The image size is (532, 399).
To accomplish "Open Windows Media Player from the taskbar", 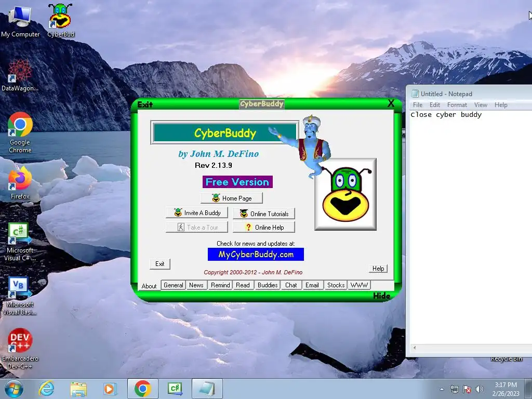I will [109, 389].
